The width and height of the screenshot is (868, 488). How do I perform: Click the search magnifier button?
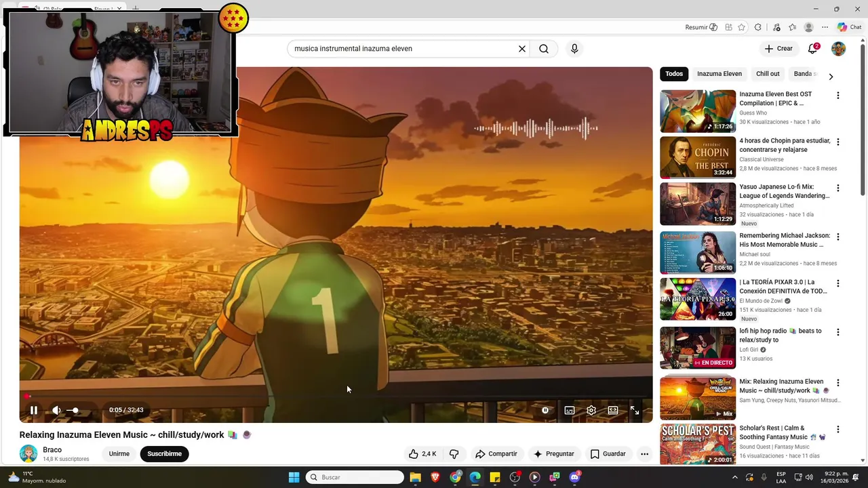click(x=544, y=49)
